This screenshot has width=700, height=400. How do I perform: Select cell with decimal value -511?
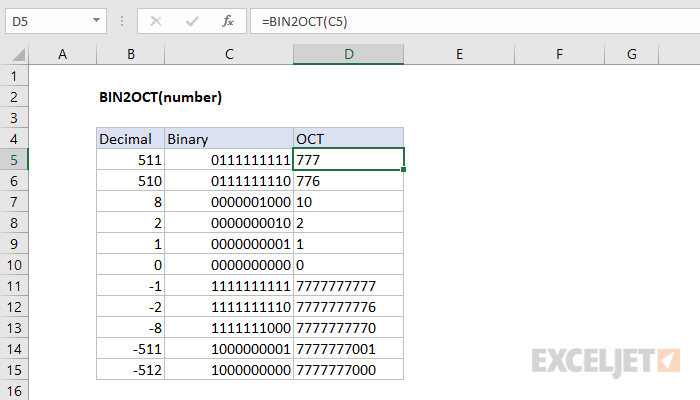tap(130, 349)
